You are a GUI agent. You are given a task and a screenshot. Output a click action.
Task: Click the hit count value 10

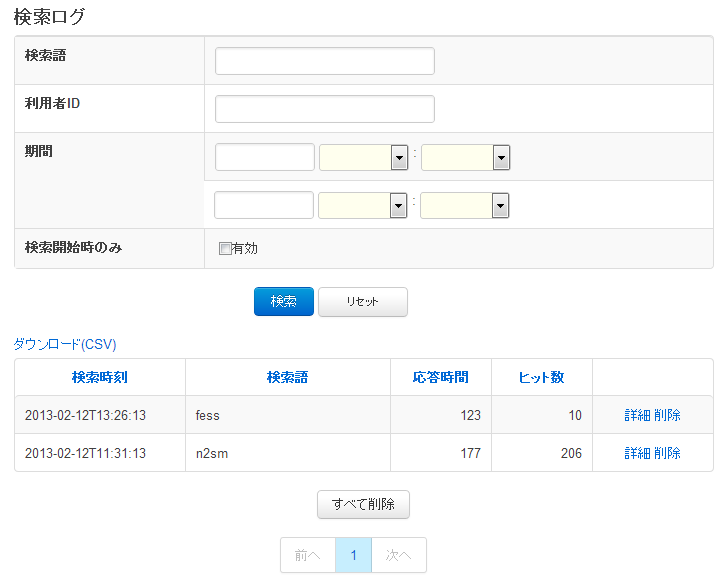[575, 415]
